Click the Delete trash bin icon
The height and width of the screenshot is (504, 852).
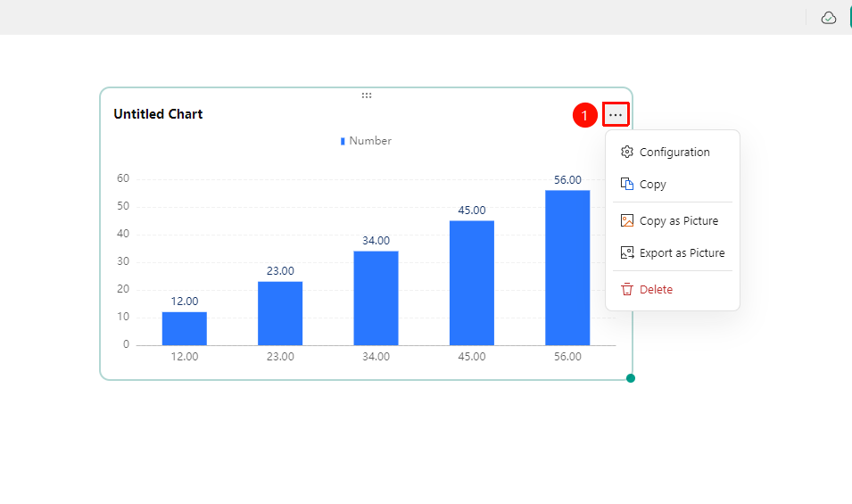(627, 289)
